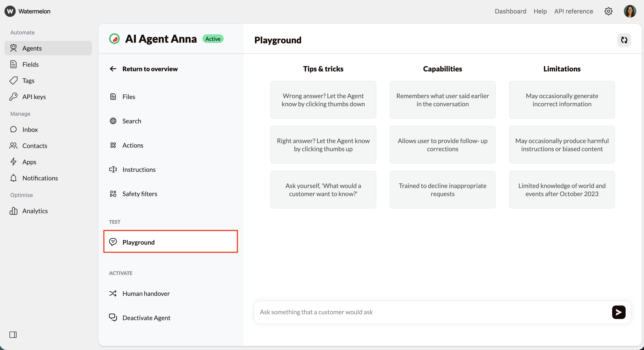Click Return to overview

coord(150,69)
